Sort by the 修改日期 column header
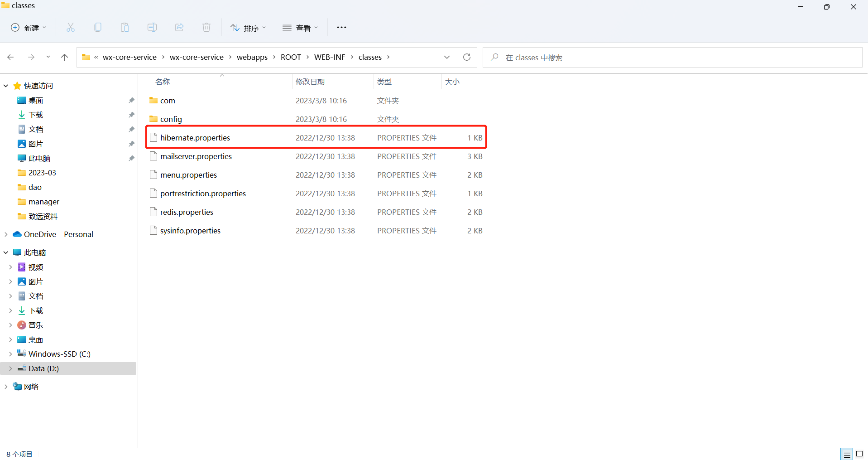This screenshot has height=460, width=868. pyautogui.click(x=310, y=82)
